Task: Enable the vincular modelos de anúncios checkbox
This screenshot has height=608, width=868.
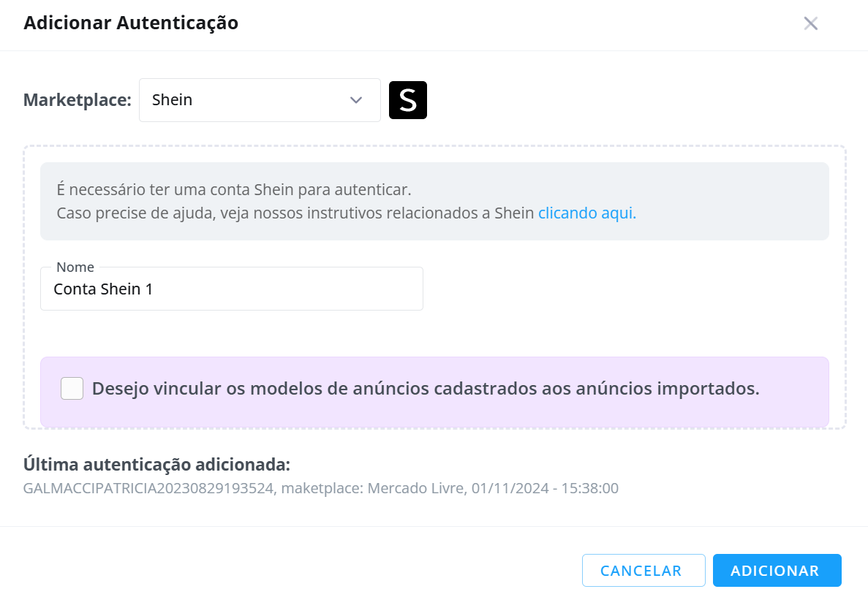Action: (x=72, y=388)
